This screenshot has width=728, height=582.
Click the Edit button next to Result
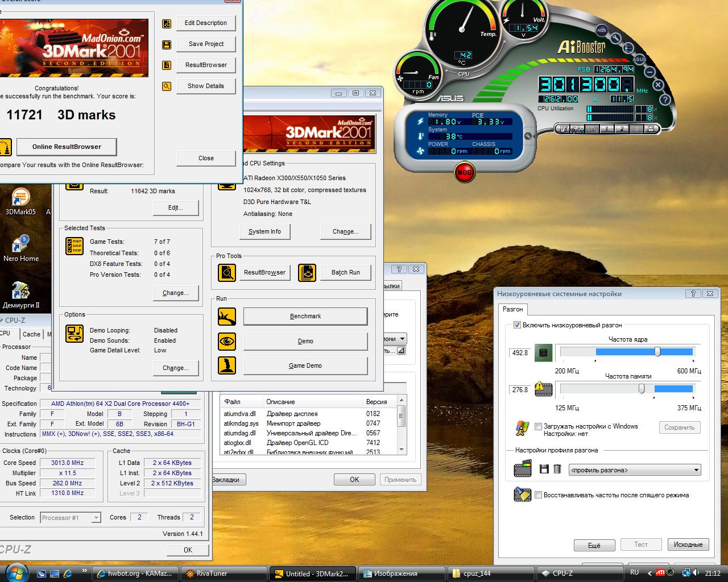tap(176, 208)
